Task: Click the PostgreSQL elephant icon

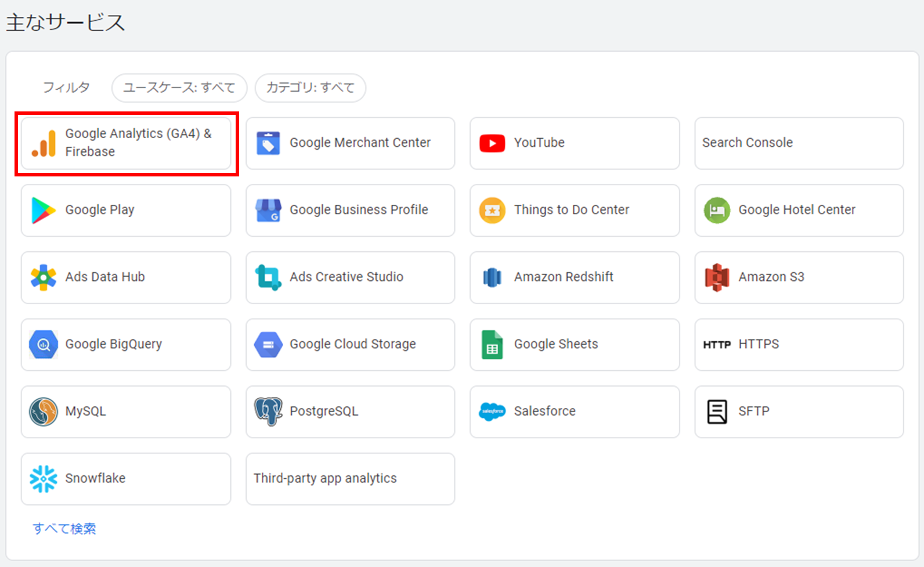Action: (268, 412)
